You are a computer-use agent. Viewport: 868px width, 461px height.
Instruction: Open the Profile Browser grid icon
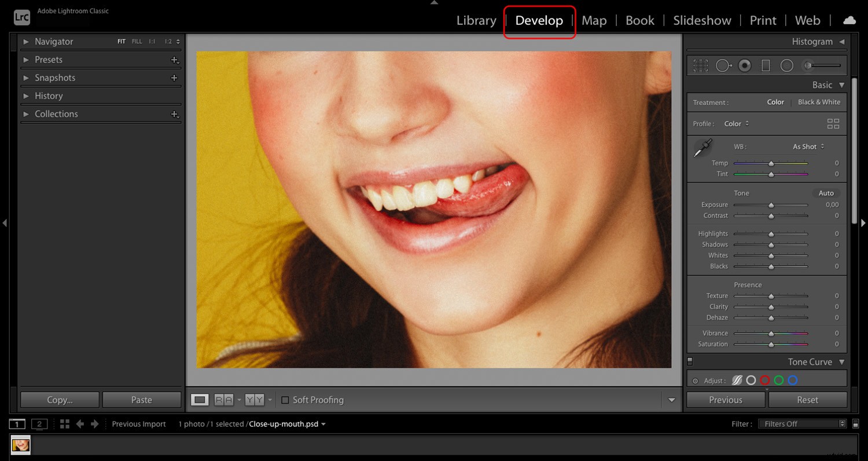click(833, 123)
